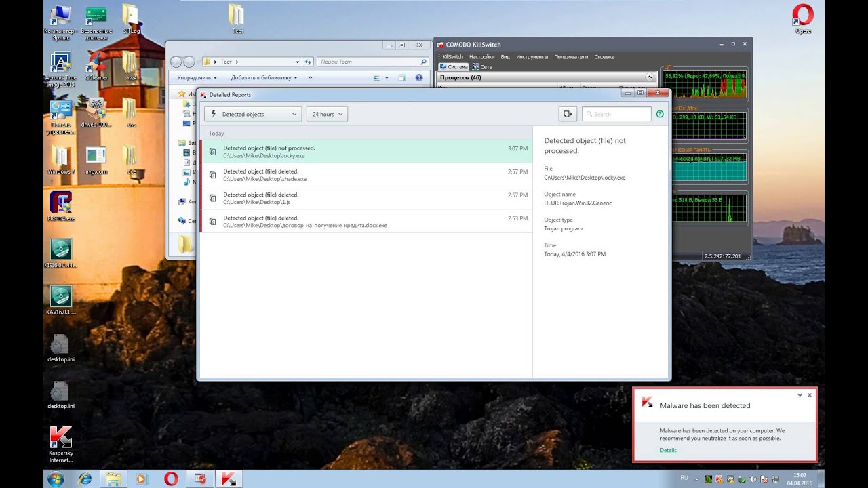The height and width of the screenshot is (488, 868).
Task: Click the Explorer back navigation button
Action: (176, 62)
